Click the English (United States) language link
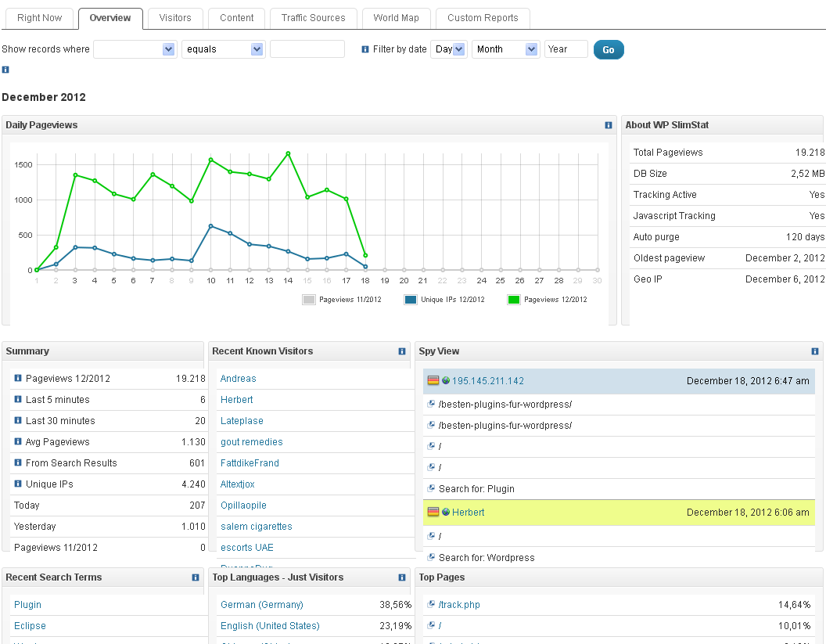Image resolution: width=826 pixels, height=644 pixels. (x=270, y=625)
